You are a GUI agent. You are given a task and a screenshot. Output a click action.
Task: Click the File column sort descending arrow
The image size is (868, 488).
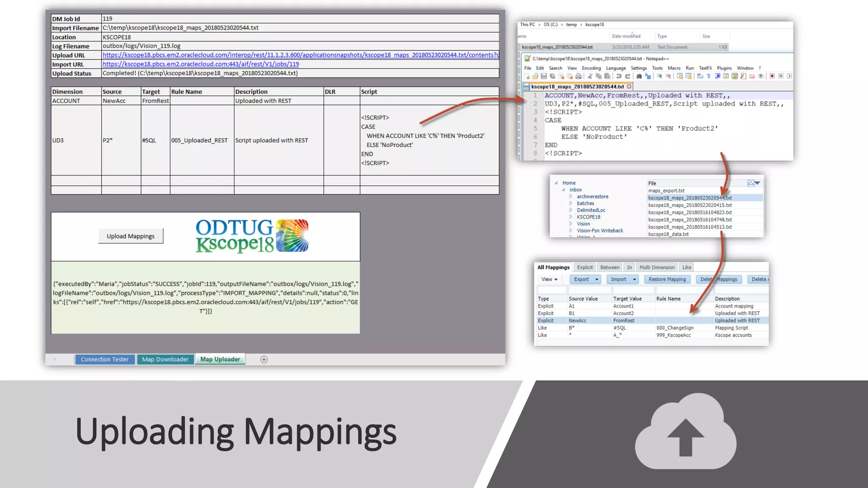[x=757, y=183]
